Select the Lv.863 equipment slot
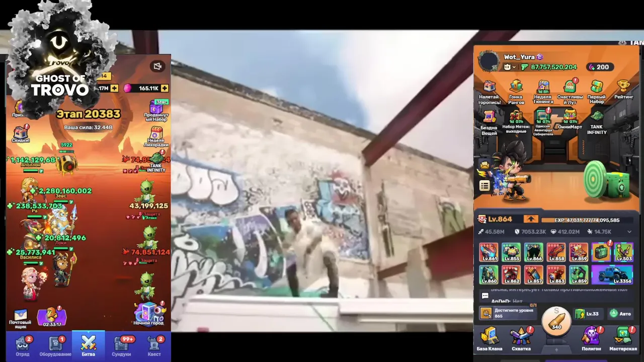Viewport: 644px width, 362px height. click(x=556, y=275)
